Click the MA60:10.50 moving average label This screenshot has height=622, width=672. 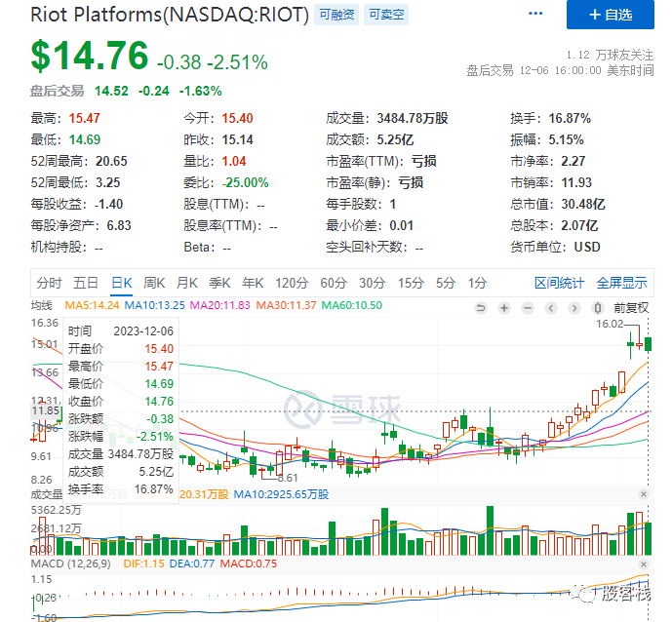tap(352, 305)
